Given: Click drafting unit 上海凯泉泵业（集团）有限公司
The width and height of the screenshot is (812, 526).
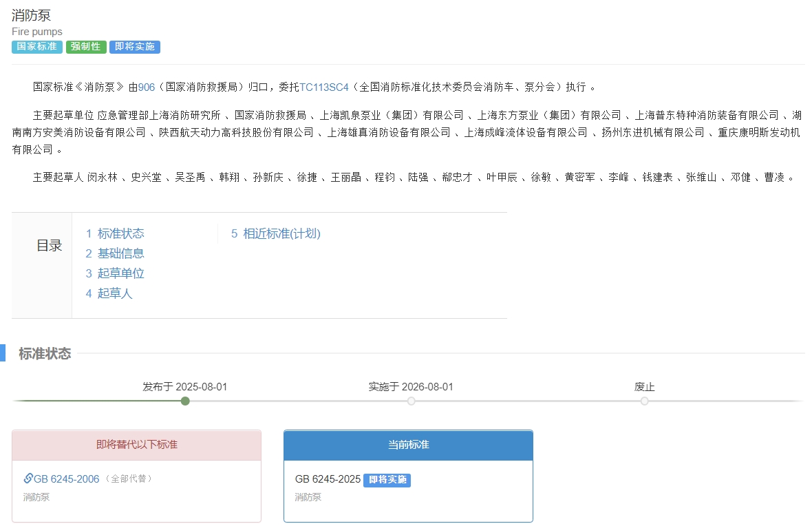Looking at the screenshot, I should coord(392,115).
